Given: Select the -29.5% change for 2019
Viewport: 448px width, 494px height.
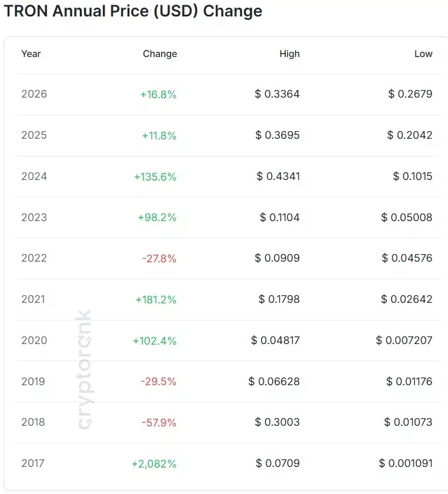Looking at the screenshot, I should point(159,382).
